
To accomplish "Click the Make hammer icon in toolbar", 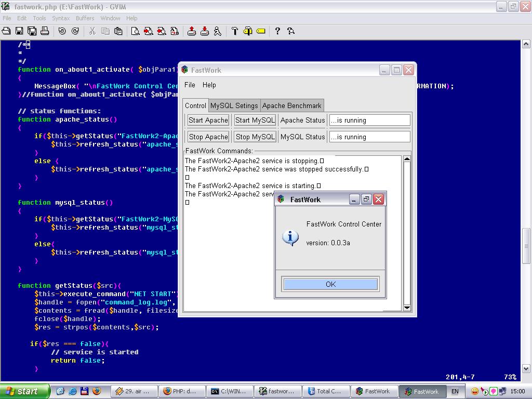I will tap(235, 31).
